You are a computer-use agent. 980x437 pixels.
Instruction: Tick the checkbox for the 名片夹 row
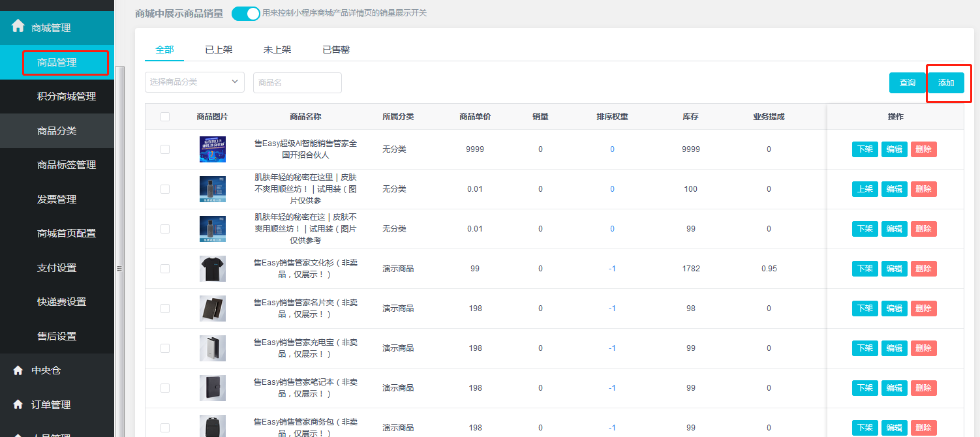165,309
